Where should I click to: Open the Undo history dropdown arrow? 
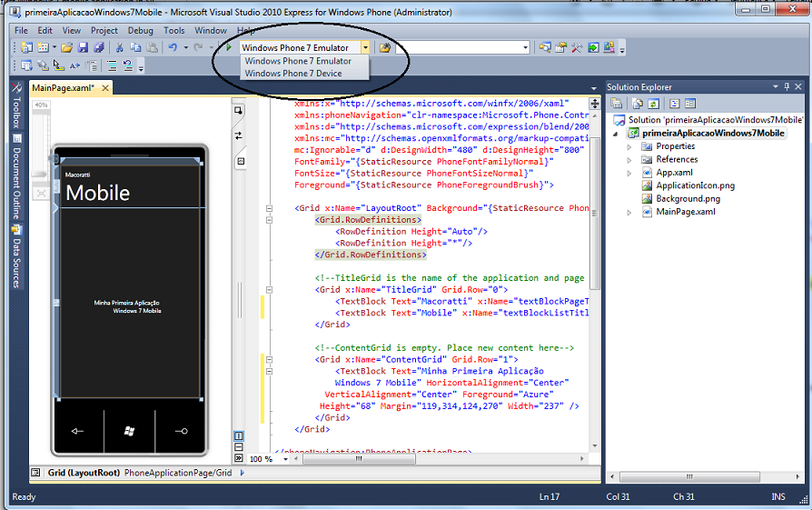(x=186, y=47)
